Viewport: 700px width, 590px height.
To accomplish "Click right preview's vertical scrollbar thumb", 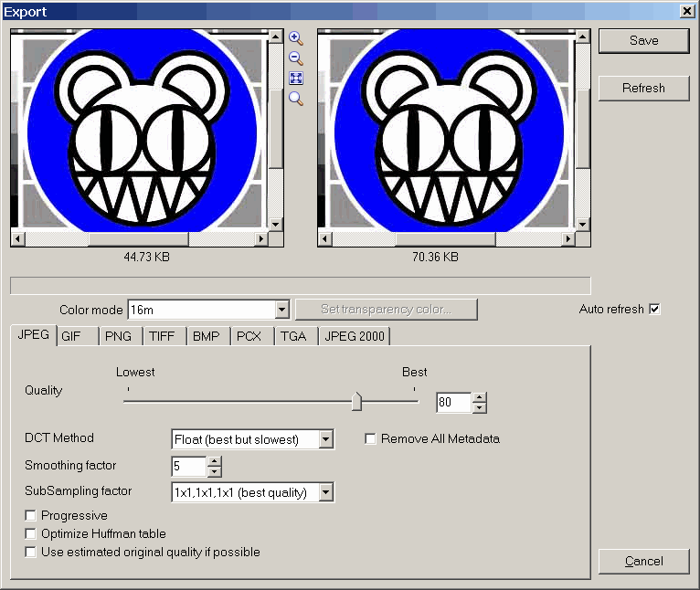I will coord(582,129).
